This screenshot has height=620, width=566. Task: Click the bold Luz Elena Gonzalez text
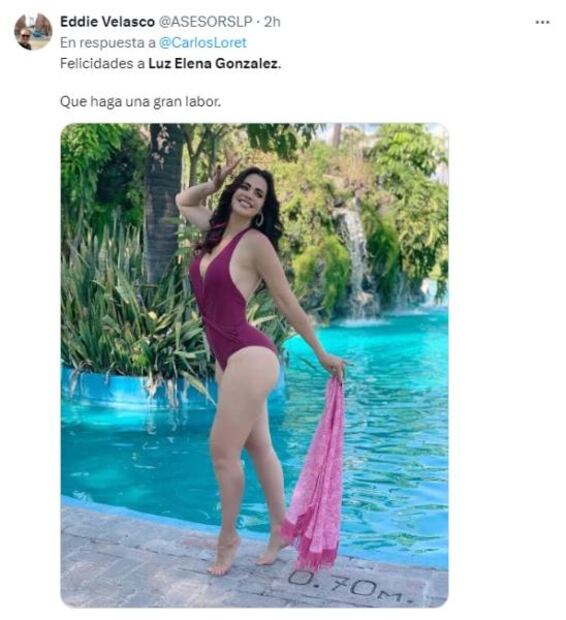[214, 64]
